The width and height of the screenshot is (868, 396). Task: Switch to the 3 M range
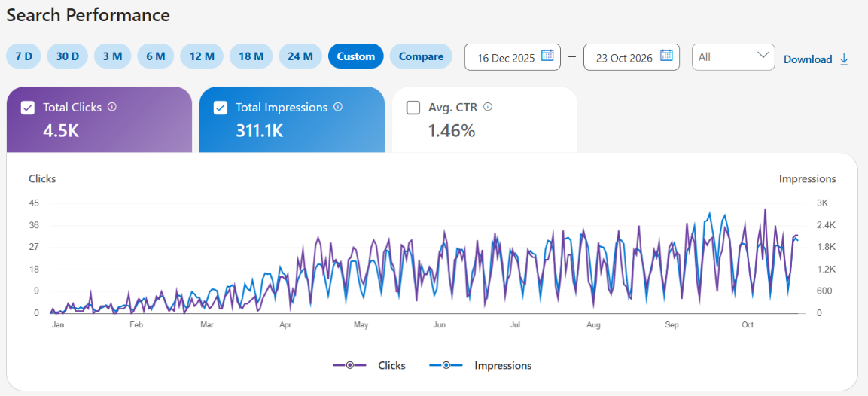pos(112,56)
